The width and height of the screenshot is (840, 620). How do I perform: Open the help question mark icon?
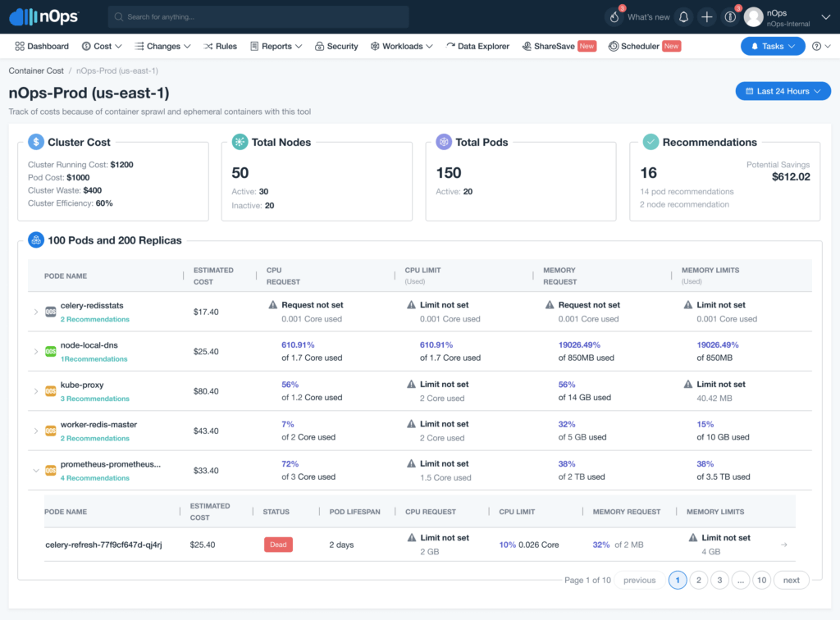coord(816,47)
